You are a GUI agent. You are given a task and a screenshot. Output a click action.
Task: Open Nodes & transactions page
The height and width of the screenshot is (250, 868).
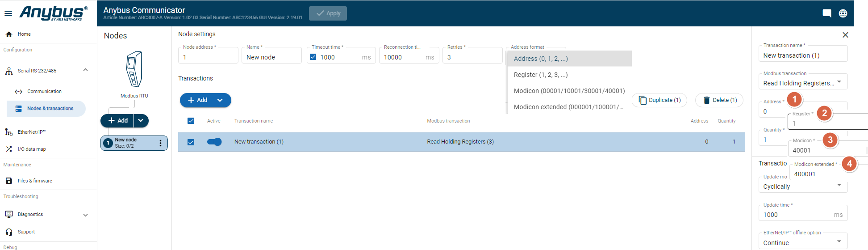pyautogui.click(x=46, y=109)
